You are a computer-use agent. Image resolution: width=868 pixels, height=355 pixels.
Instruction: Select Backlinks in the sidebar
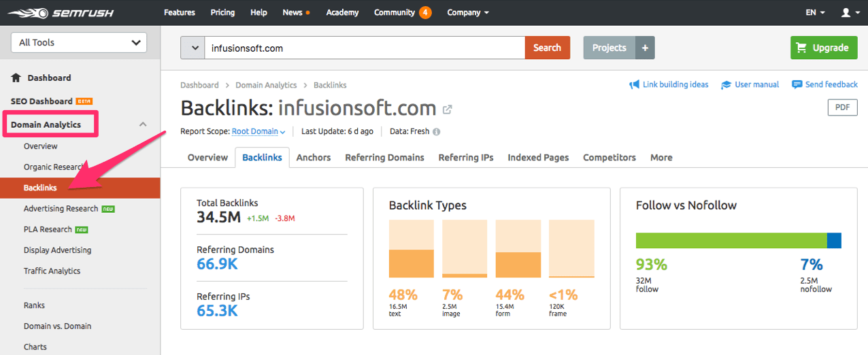click(80, 188)
